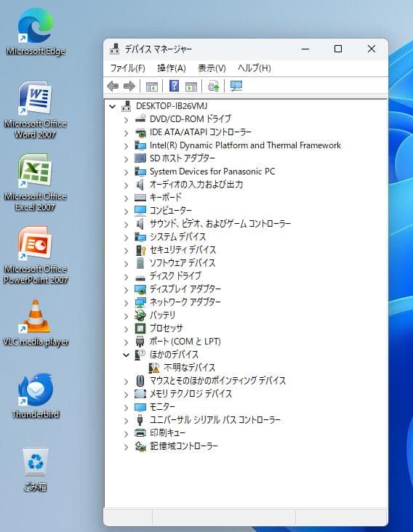The image size is (413, 532).
Task: Click the SD ホスト アダプター icon
Action: tap(140, 158)
